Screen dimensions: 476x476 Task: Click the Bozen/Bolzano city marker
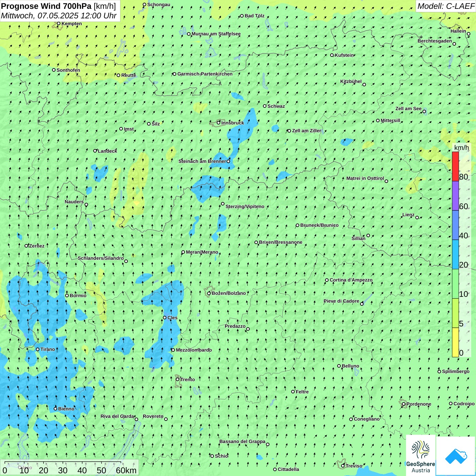coord(209,293)
